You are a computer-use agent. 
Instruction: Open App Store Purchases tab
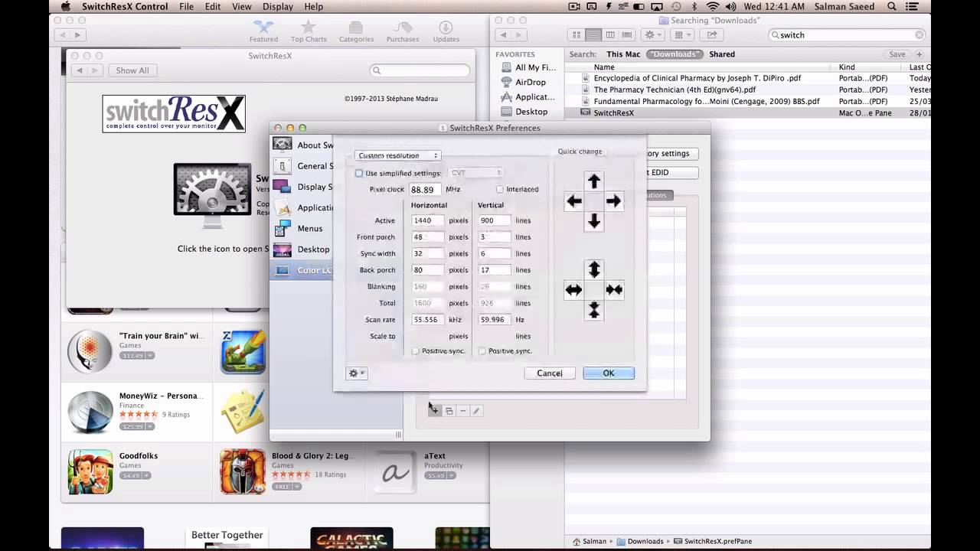pyautogui.click(x=403, y=32)
